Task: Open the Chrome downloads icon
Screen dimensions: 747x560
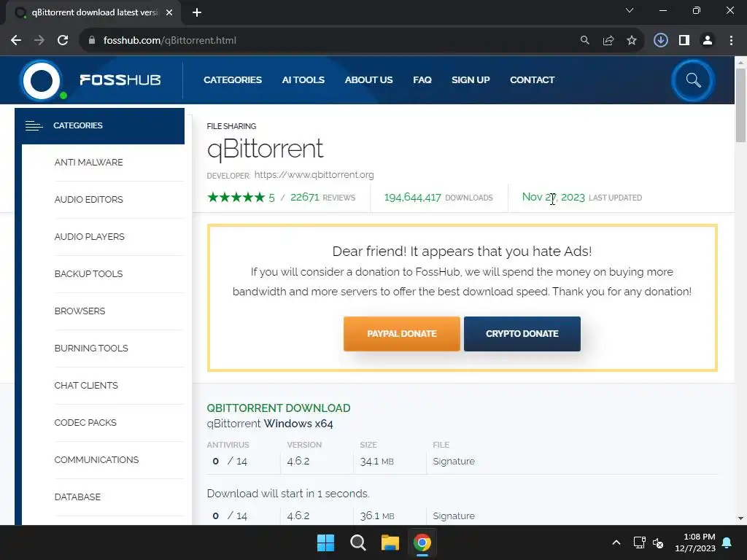Action: pos(660,41)
